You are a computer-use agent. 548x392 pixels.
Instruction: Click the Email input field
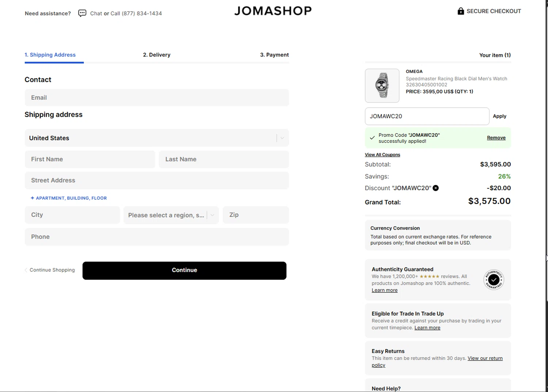pos(157,97)
